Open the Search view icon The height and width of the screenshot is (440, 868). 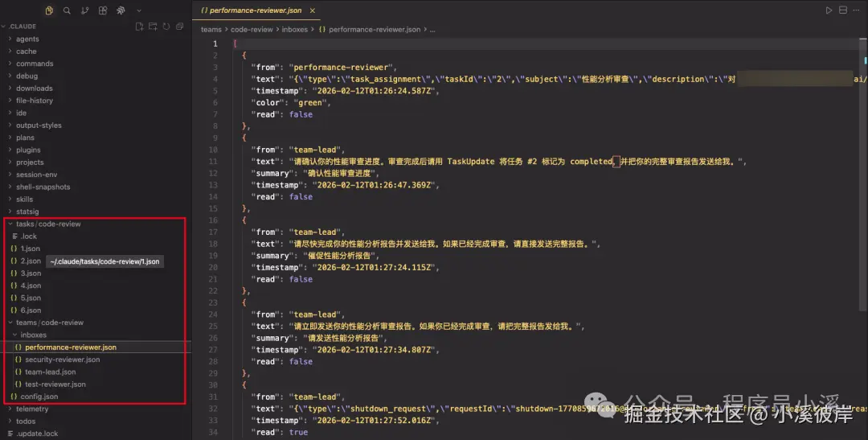tap(67, 10)
